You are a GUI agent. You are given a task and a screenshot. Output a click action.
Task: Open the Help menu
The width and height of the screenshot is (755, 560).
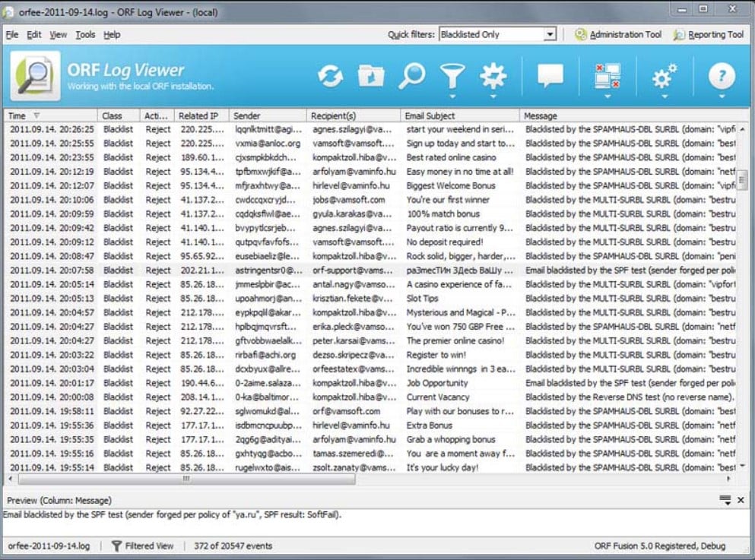coord(112,35)
